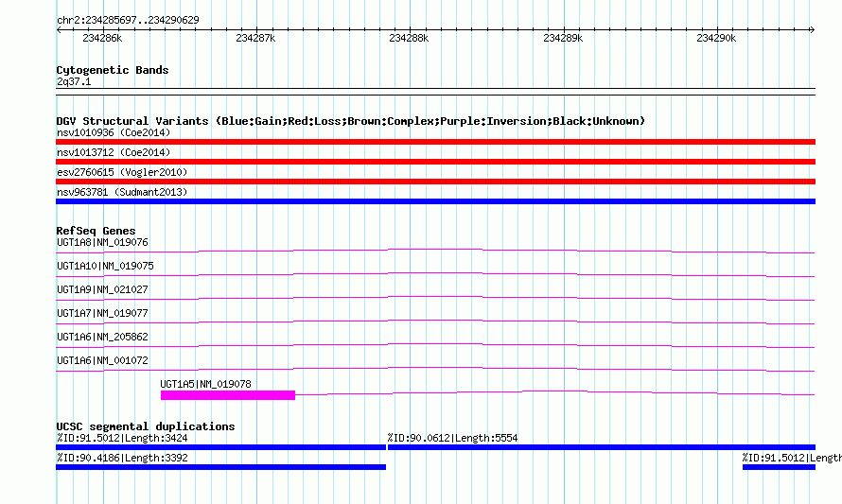Select the 2q37.1 band label
Screen dimensions: 842x504
click(74, 81)
